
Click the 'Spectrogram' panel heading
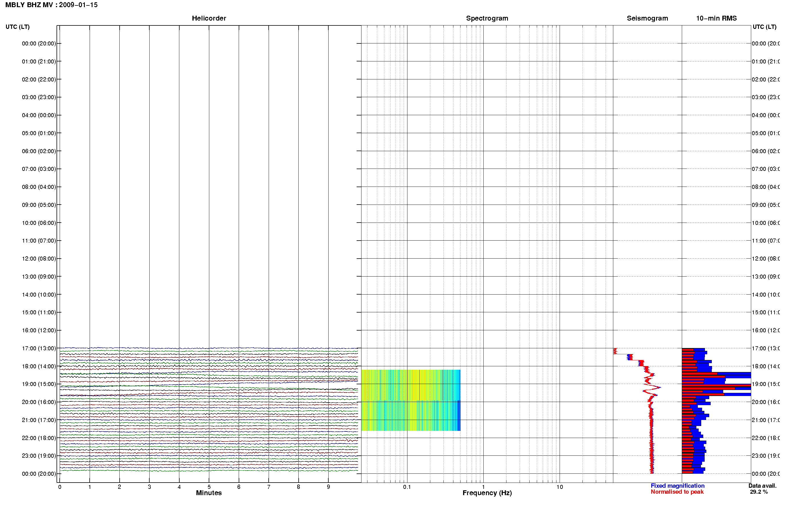coord(487,19)
